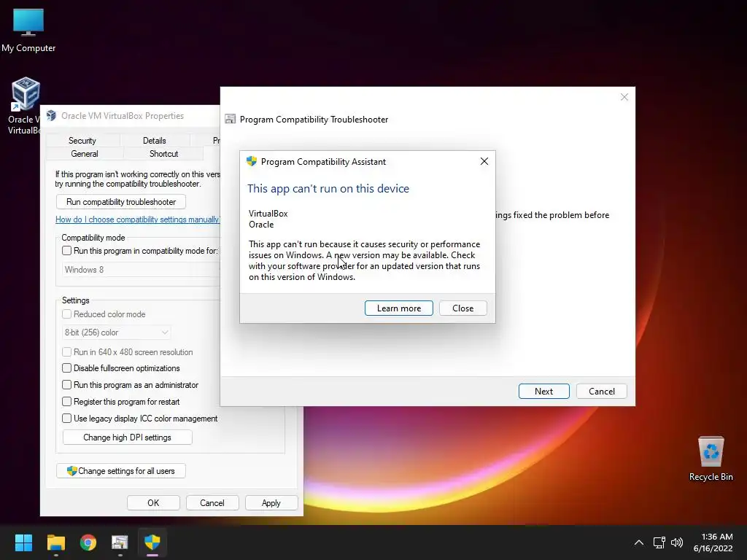Open the Windows 8 compatibility dropdown

point(142,270)
